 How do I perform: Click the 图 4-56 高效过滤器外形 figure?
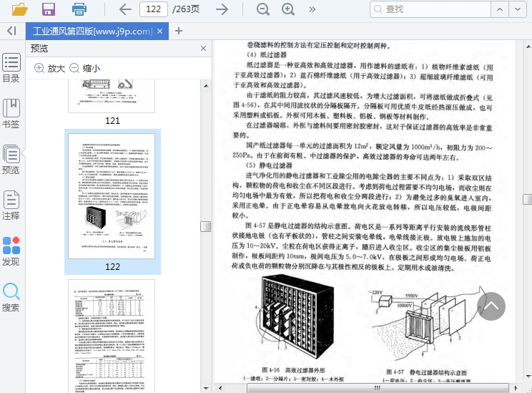tap(295, 316)
